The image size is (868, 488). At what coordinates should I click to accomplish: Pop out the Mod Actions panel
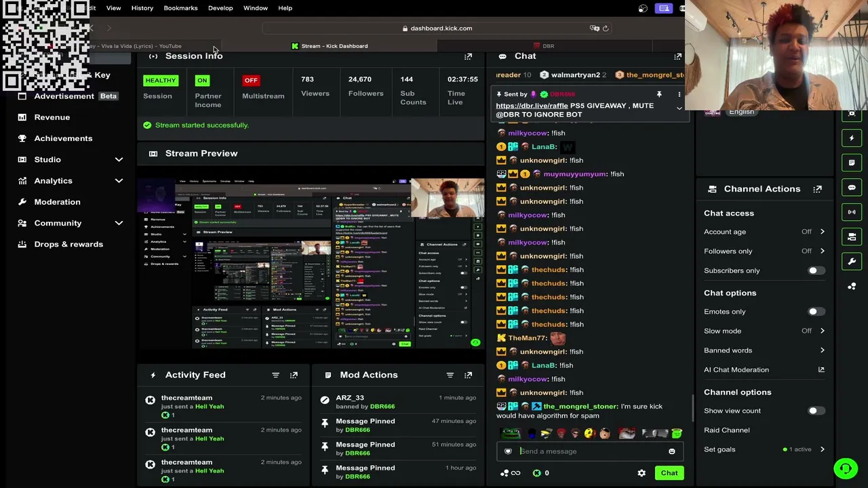pos(468,375)
